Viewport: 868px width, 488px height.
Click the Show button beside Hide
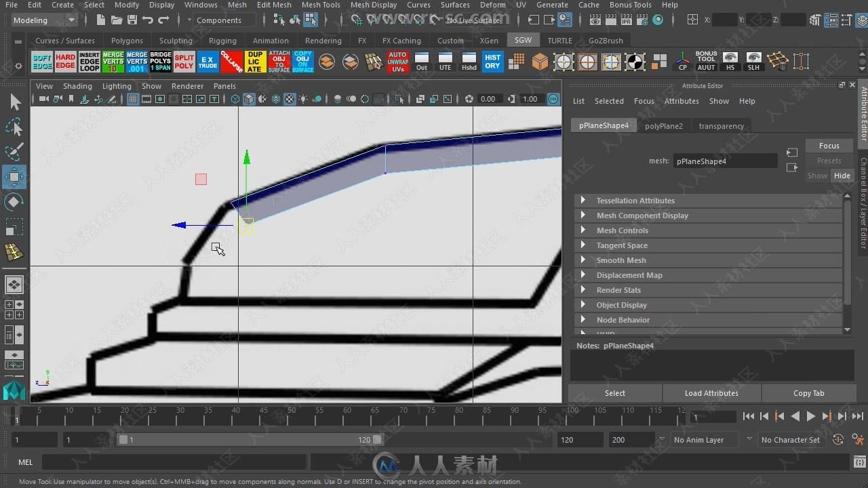[817, 176]
